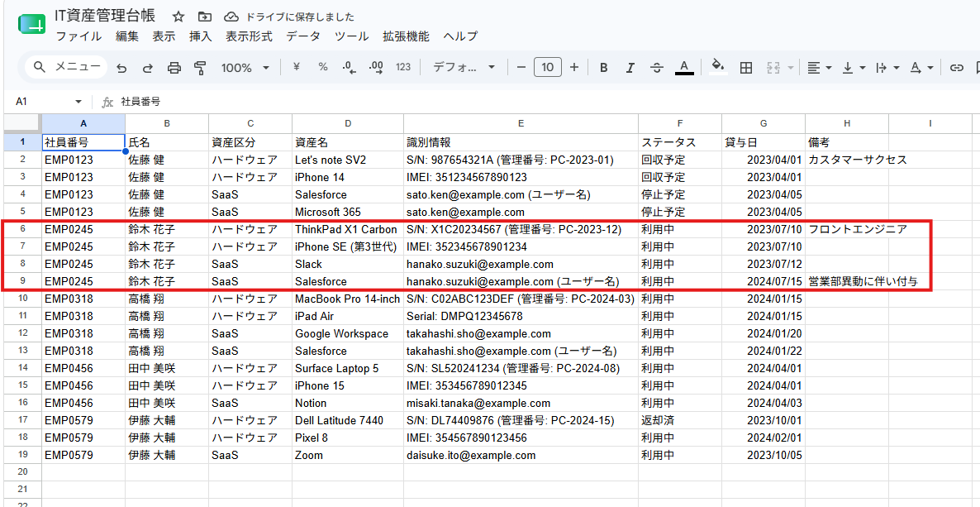Open the text color picker
Viewport: 980px width, 507px height.
point(683,68)
